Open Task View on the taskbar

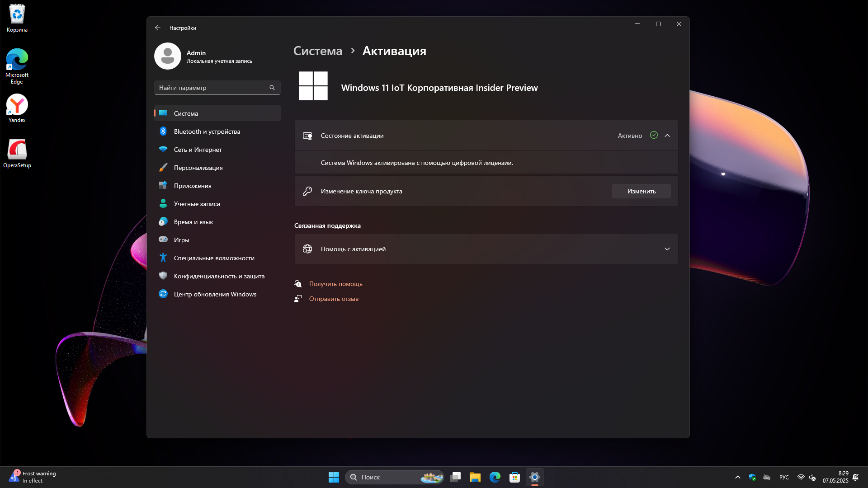tap(455, 477)
